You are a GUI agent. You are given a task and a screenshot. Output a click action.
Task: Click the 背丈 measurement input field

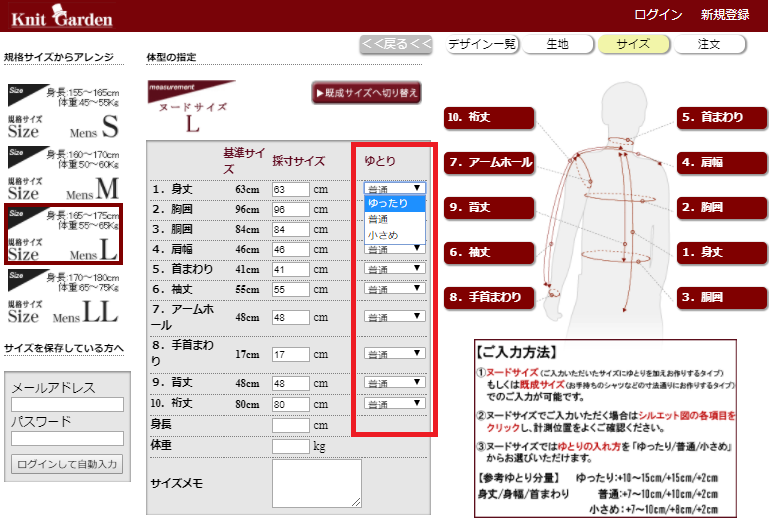(x=291, y=383)
